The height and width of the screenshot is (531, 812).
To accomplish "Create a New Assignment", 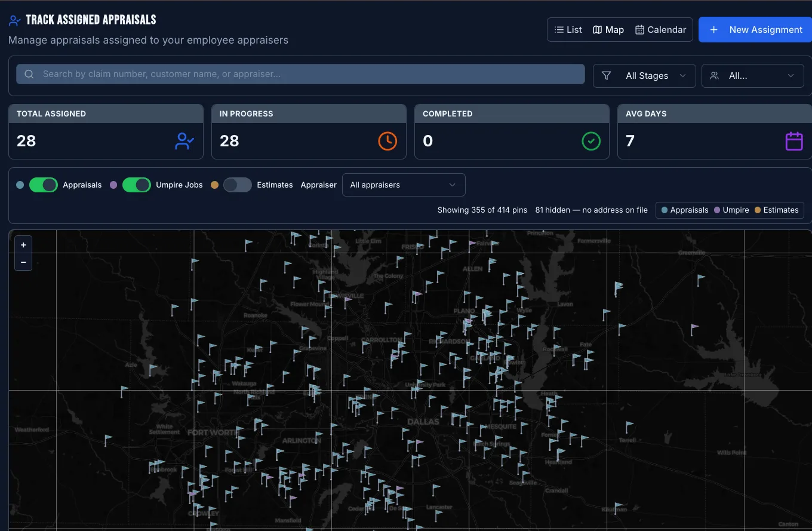I will click(756, 30).
